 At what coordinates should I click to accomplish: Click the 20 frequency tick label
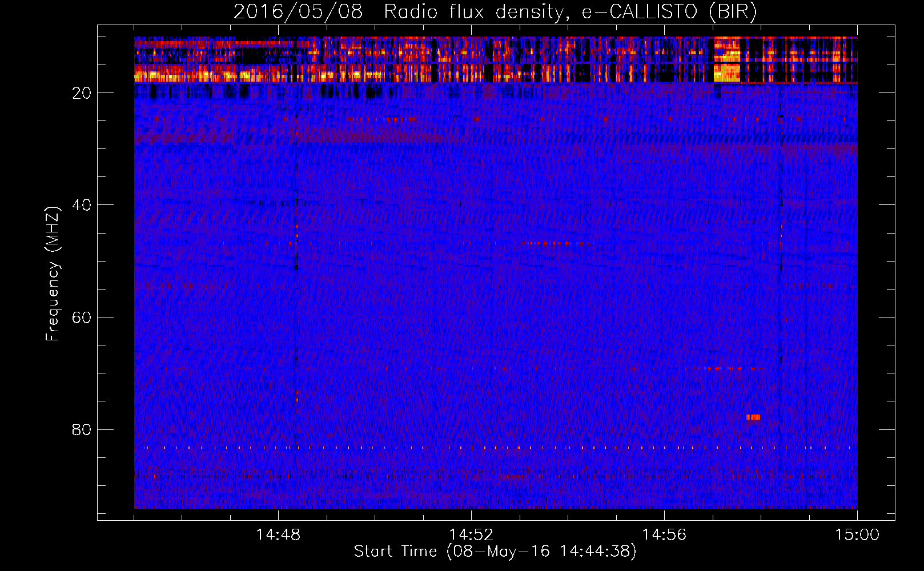(x=82, y=93)
